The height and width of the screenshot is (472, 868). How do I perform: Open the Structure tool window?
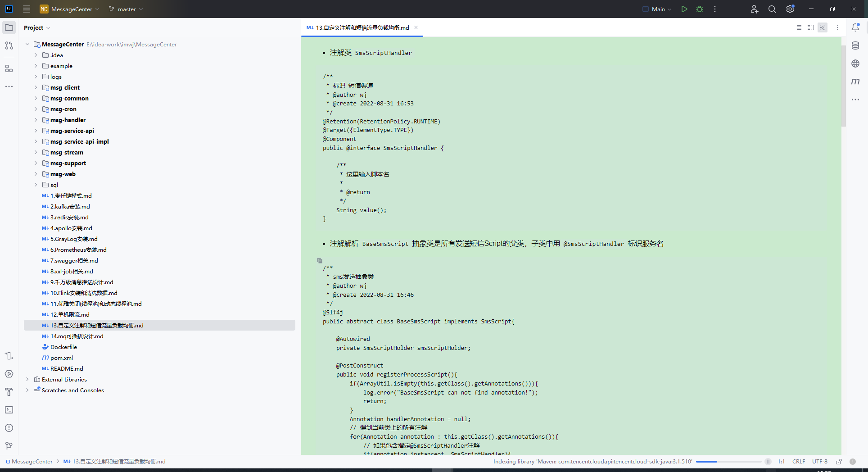coord(9,68)
